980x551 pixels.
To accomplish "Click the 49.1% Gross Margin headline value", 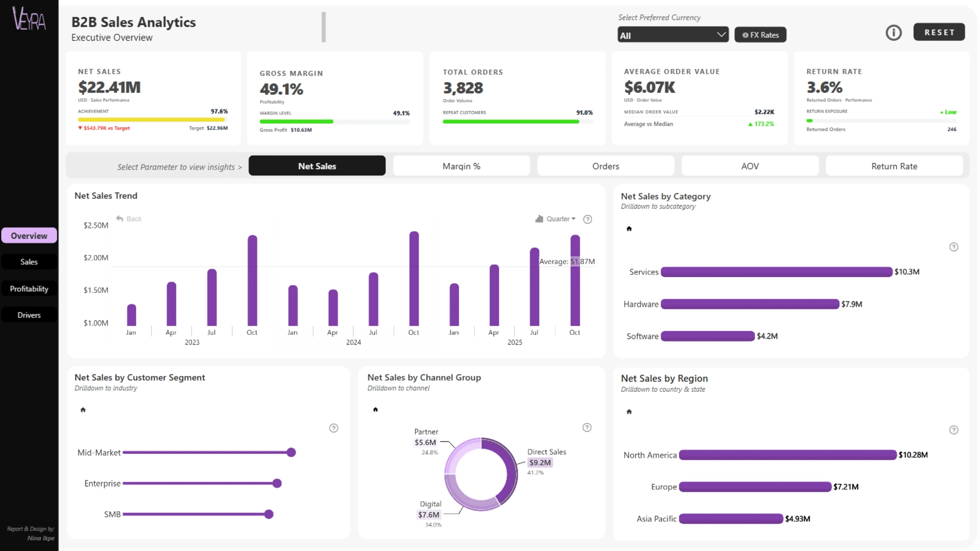I will 281,89.
